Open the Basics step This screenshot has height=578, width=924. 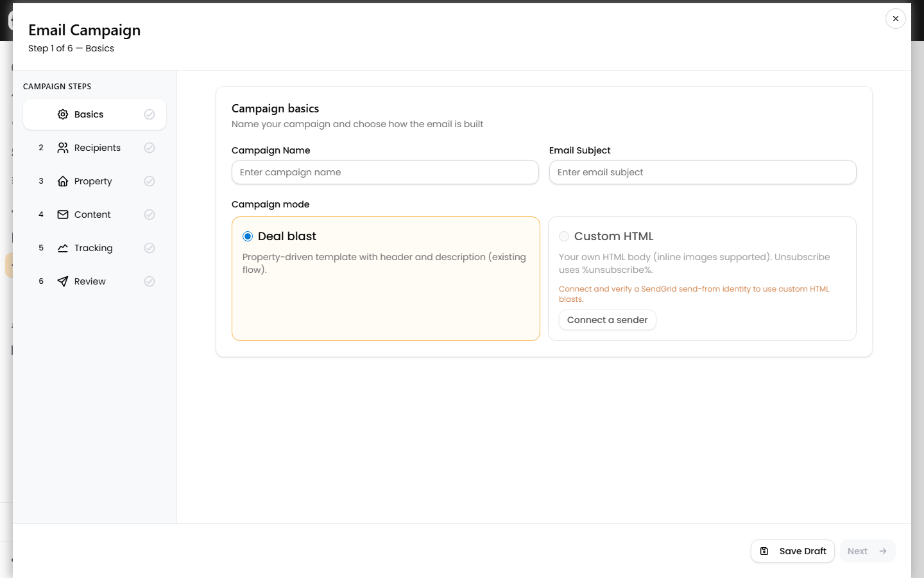tap(94, 114)
